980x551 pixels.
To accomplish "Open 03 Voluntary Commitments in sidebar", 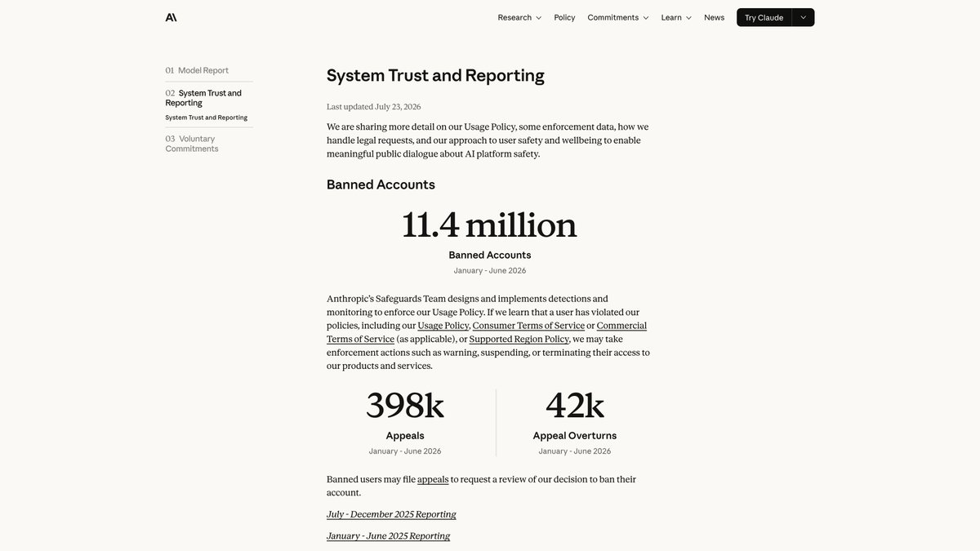I will pos(192,144).
